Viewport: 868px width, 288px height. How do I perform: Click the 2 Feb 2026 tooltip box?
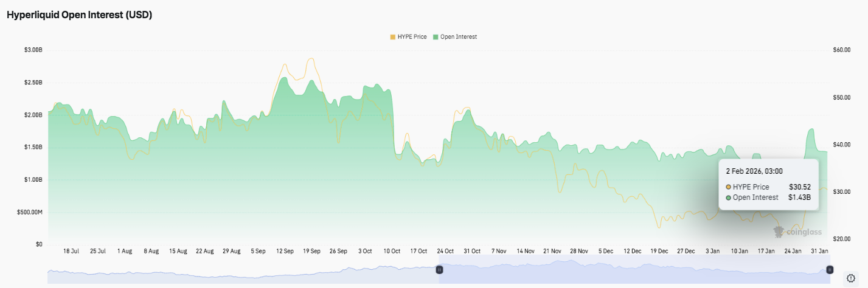point(768,185)
